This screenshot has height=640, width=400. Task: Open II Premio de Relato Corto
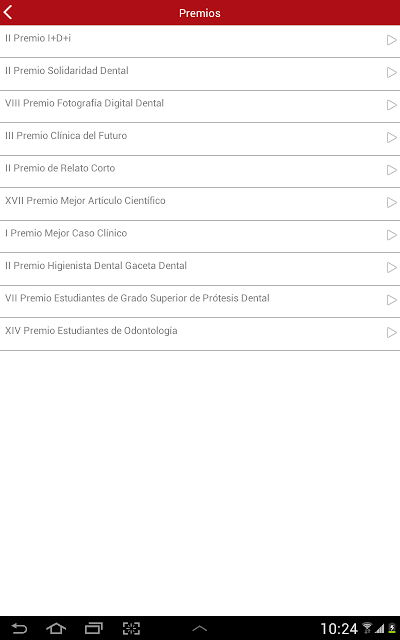coord(200,171)
